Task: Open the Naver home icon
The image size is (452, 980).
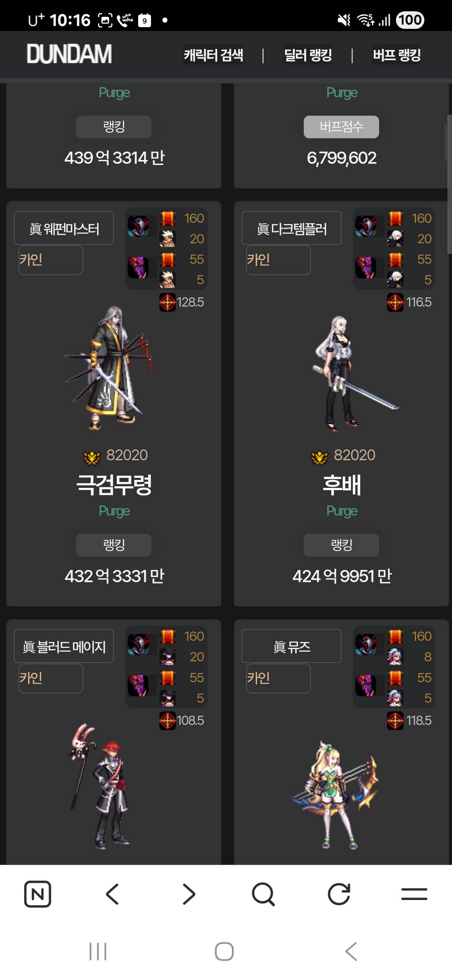Action: click(38, 894)
